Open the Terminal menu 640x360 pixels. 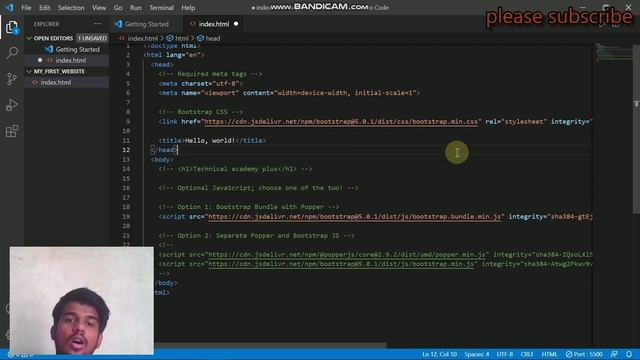tap(161, 8)
